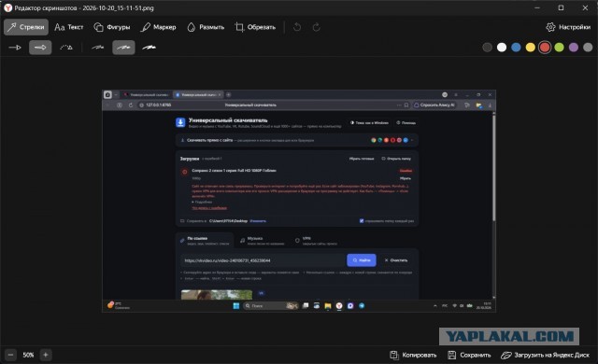This screenshot has height=364, width=598.
Task: Pick the green color swatch
Action: (x=559, y=48)
